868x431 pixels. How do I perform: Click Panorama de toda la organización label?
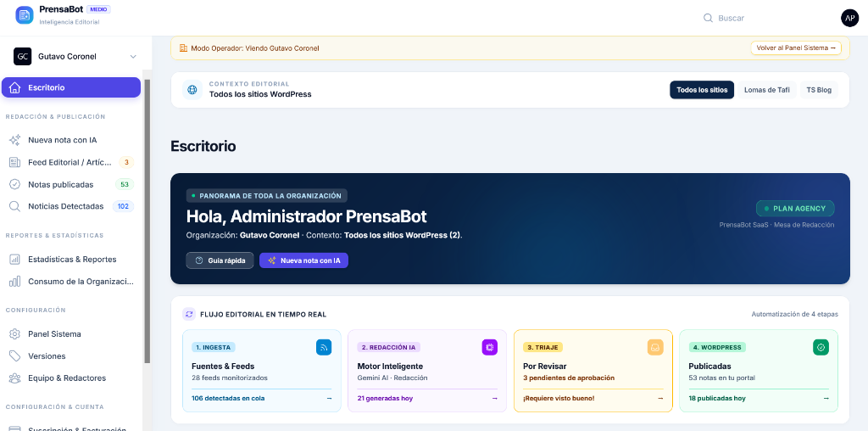267,195
